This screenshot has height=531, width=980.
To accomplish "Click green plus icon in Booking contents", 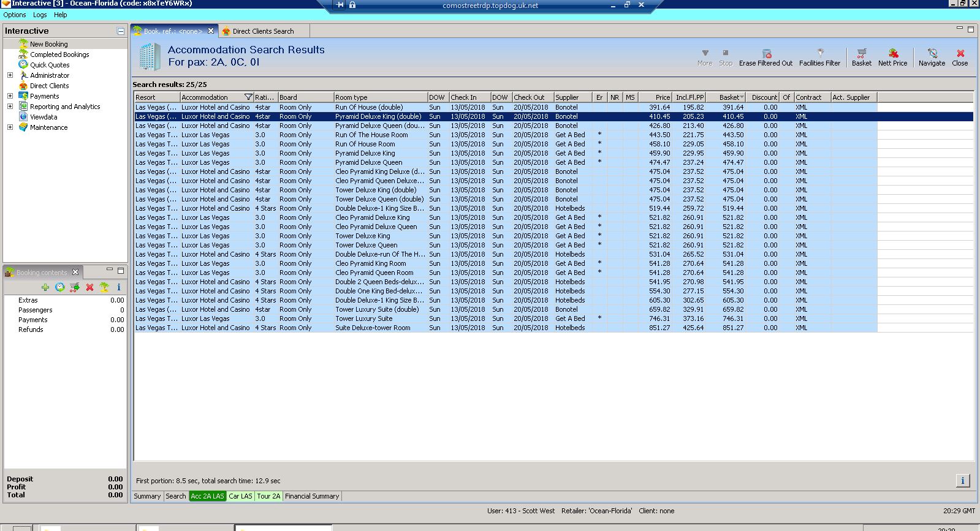I will (x=45, y=287).
